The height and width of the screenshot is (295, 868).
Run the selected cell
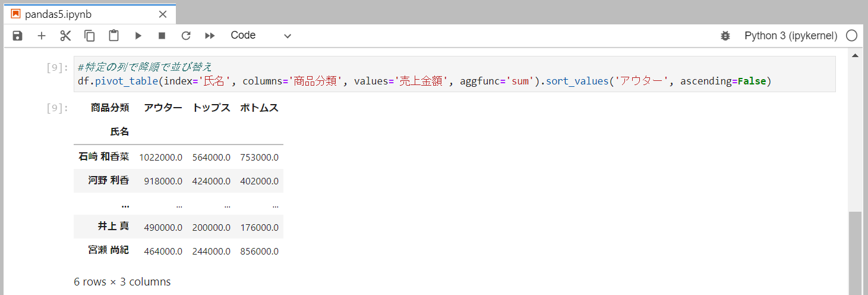[138, 36]
